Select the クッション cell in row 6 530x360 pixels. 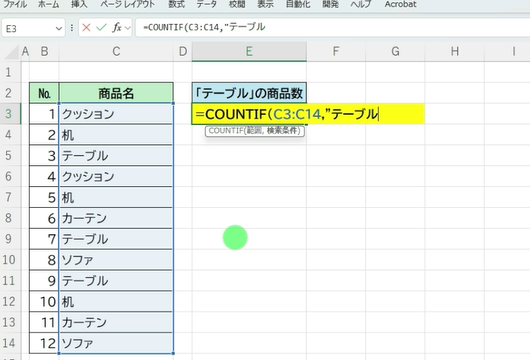tap(116, 176)
